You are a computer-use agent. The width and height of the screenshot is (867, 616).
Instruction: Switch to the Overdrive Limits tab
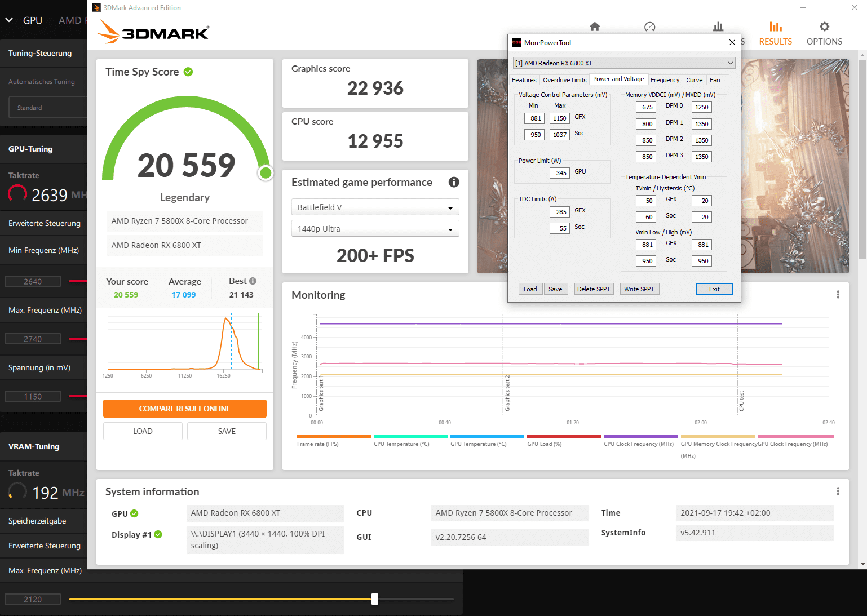point(565,80)
